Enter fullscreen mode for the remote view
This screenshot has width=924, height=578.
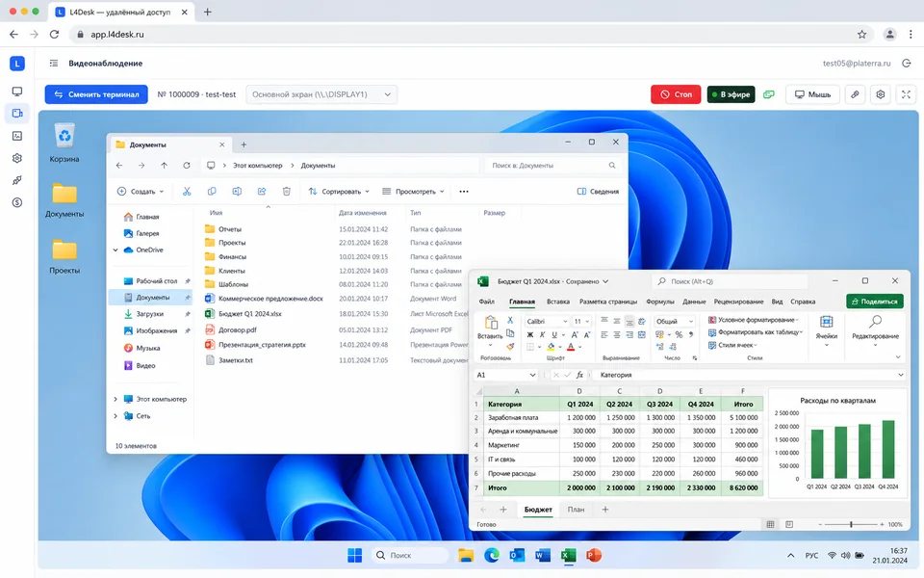coord(907,94)
